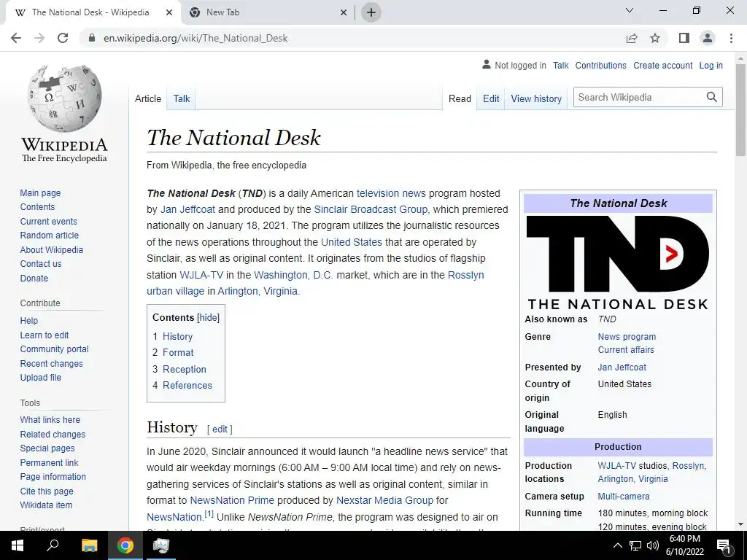
Task: Follow Sinclair Broadcast Group link
Action: coord(371,209)
